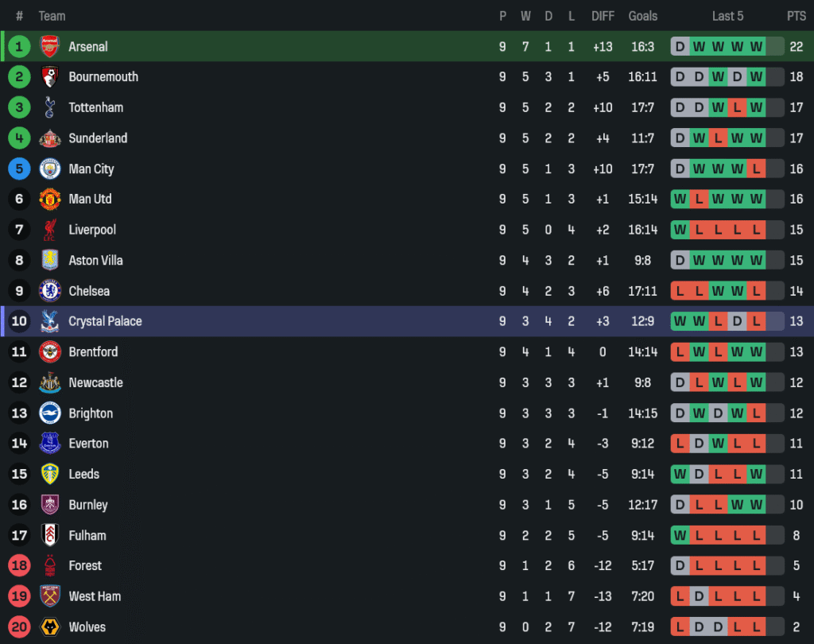Click Forest's red position 18 badge

tap(19, 566)
